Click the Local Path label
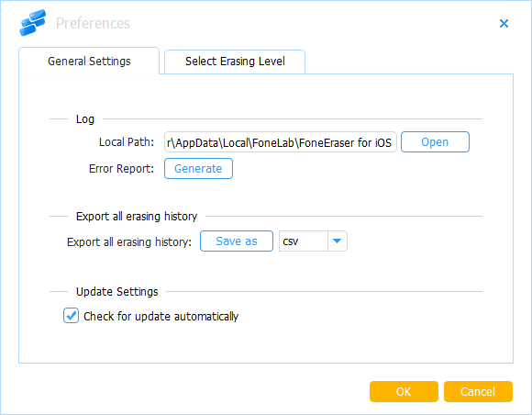Viewport: 532px width, 415px height. pyautogui.click(x=127, y=142)
